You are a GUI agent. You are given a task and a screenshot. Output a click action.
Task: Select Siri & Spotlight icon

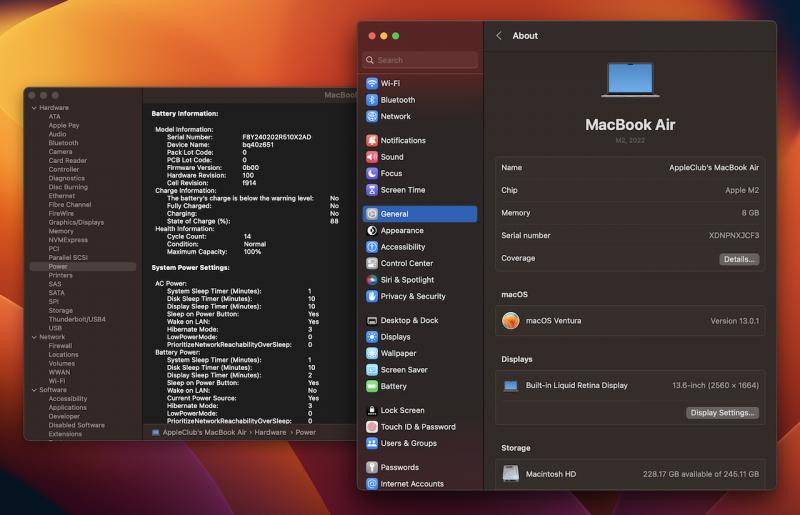pos(372,280)
